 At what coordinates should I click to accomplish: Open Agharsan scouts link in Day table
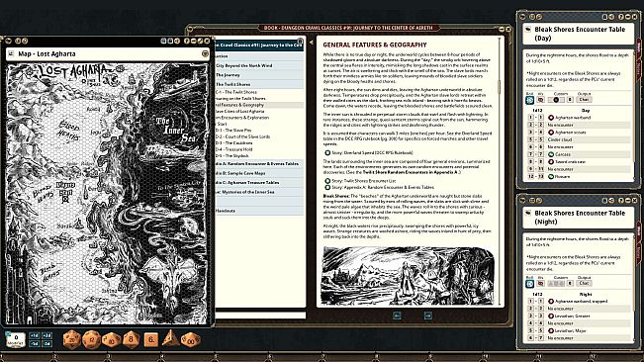pyautogui.click(x=567, y=133)
